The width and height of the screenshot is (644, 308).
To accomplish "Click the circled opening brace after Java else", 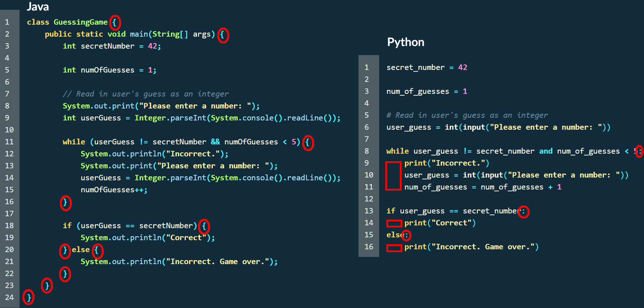I will pos(97,250).
